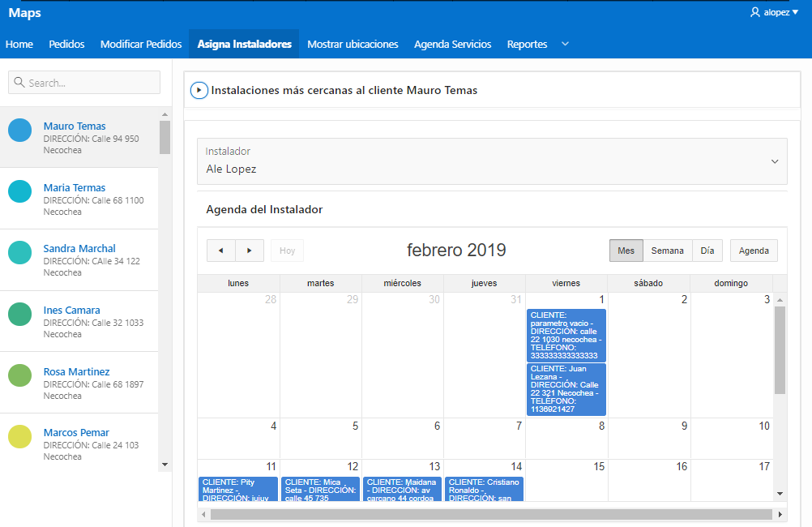Viewport: 812px width, 527px height.
Task: Click the search magnifier icon
Action: 18,82
